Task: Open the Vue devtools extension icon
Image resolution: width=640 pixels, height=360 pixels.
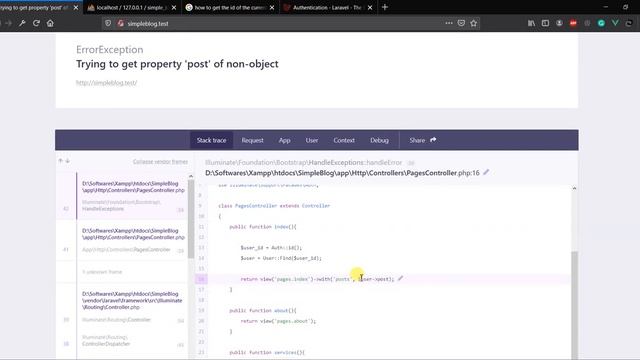Action: pos(615,23)
